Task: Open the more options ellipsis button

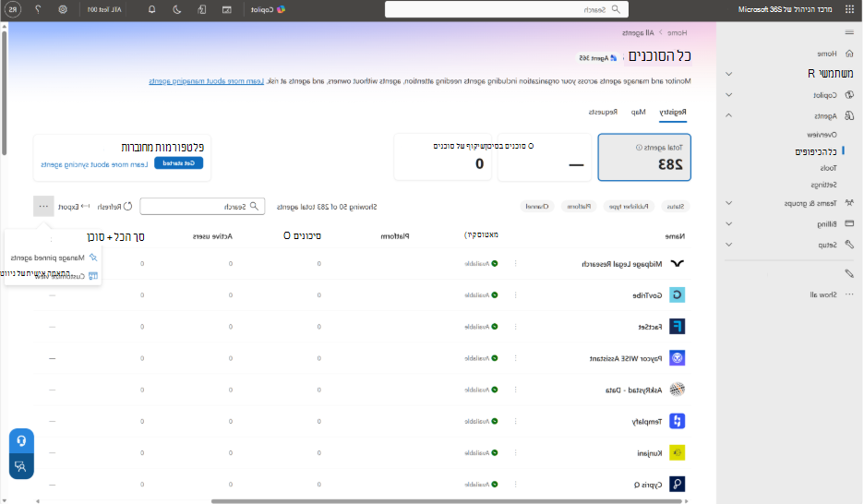Action: (43, 207)
